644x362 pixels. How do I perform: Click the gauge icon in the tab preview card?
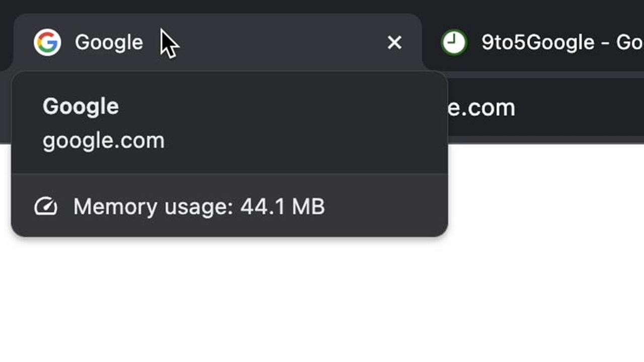coord(46,206)
